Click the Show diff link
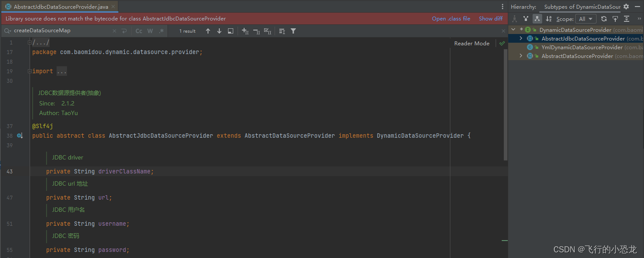Viewport: 644px width, 258px height. click(x=490, y=18)
